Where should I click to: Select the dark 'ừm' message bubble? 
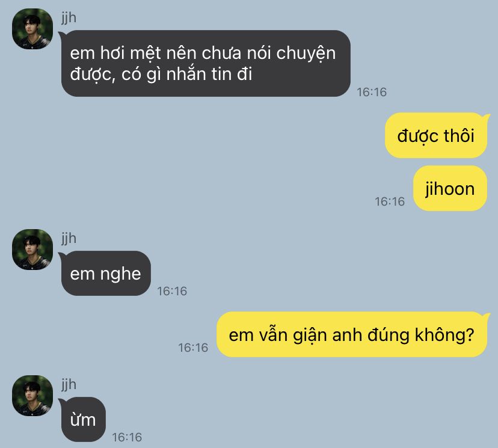tap(83, 419)
